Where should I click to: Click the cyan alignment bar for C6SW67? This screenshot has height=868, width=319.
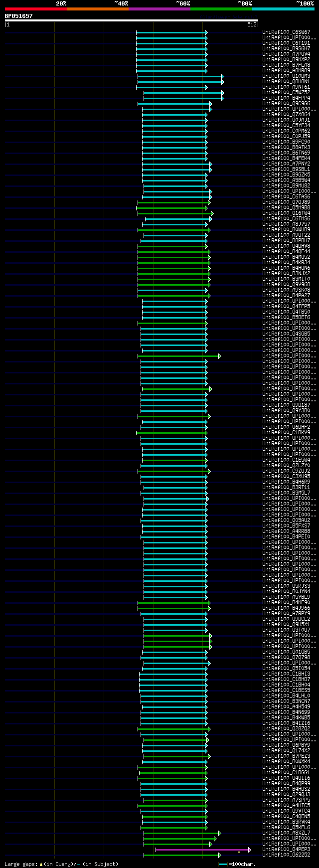point(171,32)
